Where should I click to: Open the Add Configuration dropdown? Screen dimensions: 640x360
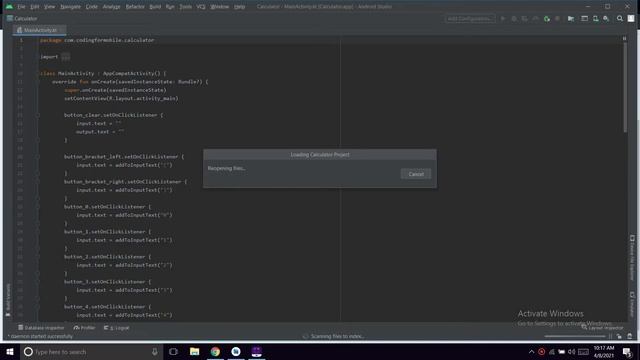point(470,19)
